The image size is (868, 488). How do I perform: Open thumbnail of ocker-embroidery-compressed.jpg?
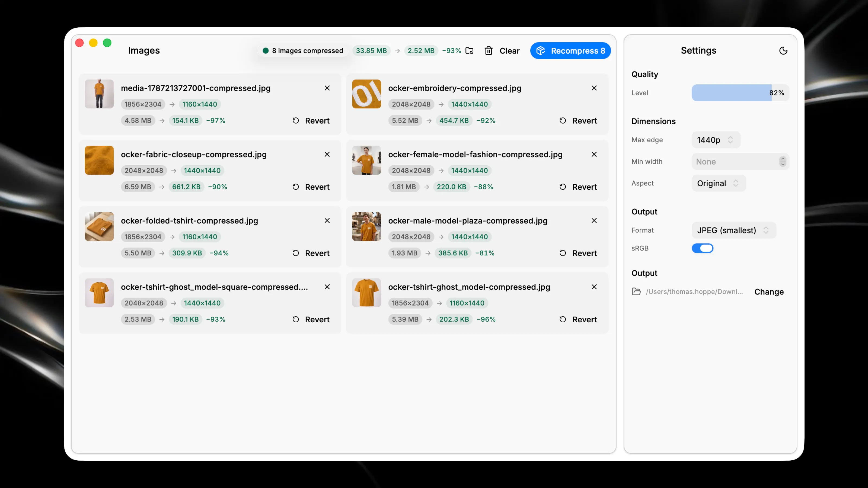(x=366, y=94)
